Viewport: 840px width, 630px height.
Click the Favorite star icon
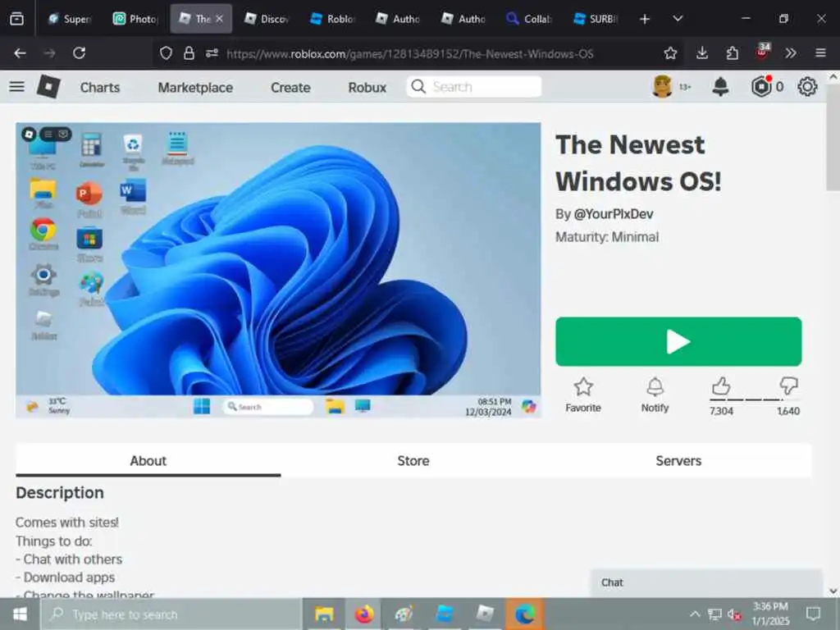point(583,387)
